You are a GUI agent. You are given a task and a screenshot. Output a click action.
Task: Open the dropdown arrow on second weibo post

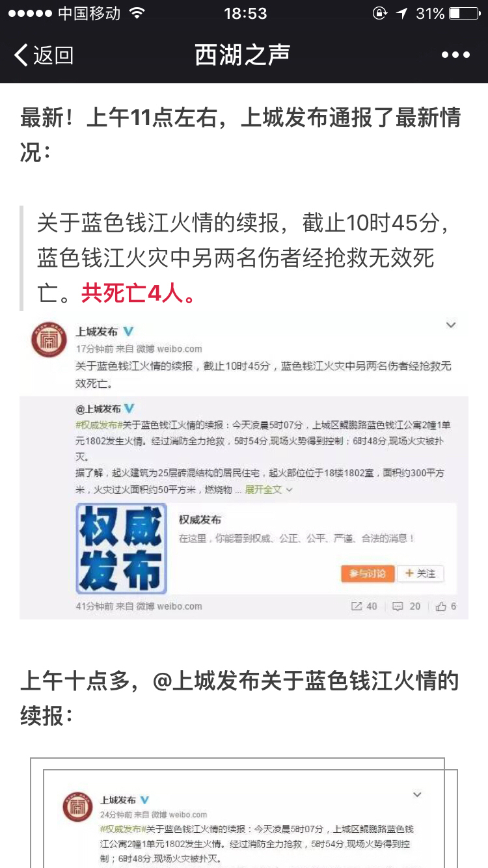(x=417, y=794)
